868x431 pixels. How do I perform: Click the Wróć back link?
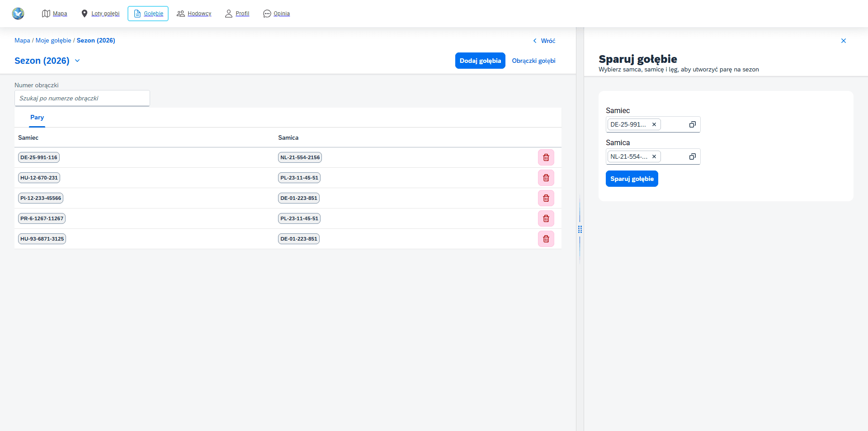[544, 41]
